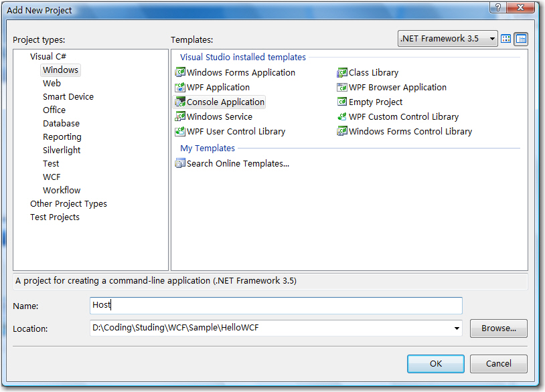The image size is (545, 392).
Task: Click the WPF User Control Library label
Action: click(236, 132)
